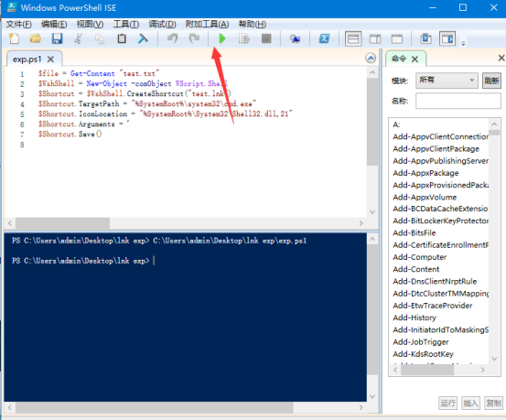Open a script with the folder icon
Image resolution: width=506 pixels, height=420 pixels.
coord(36,38)
